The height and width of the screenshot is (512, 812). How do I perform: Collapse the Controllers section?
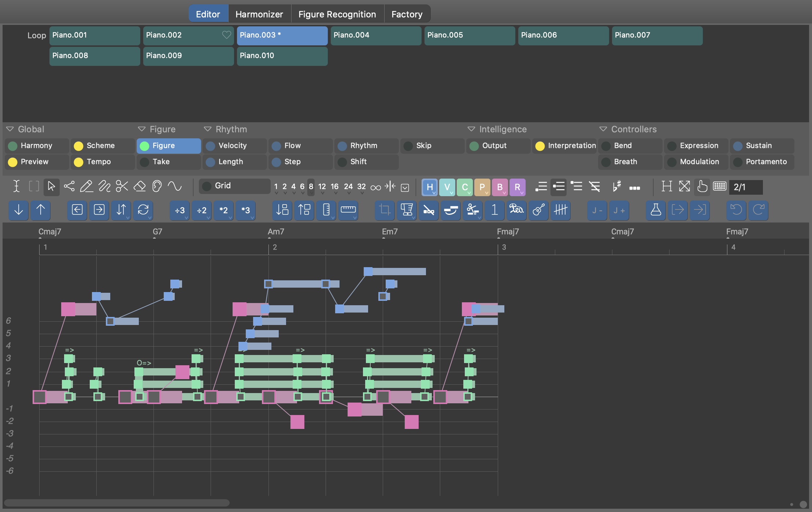click(603, 129)
